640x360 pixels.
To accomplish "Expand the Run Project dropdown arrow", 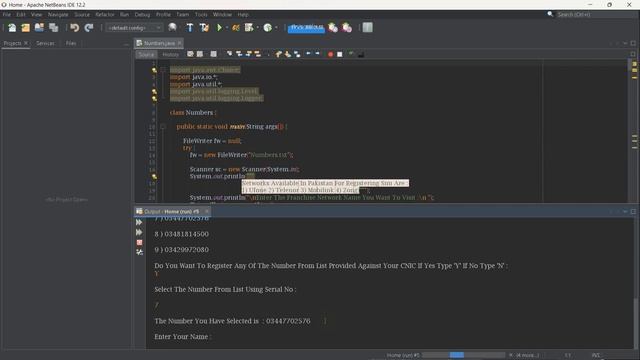I will pos(227,28).
